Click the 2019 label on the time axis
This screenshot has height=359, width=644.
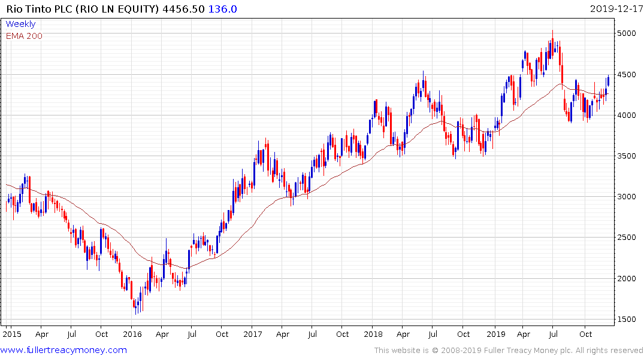pos(495,333)
